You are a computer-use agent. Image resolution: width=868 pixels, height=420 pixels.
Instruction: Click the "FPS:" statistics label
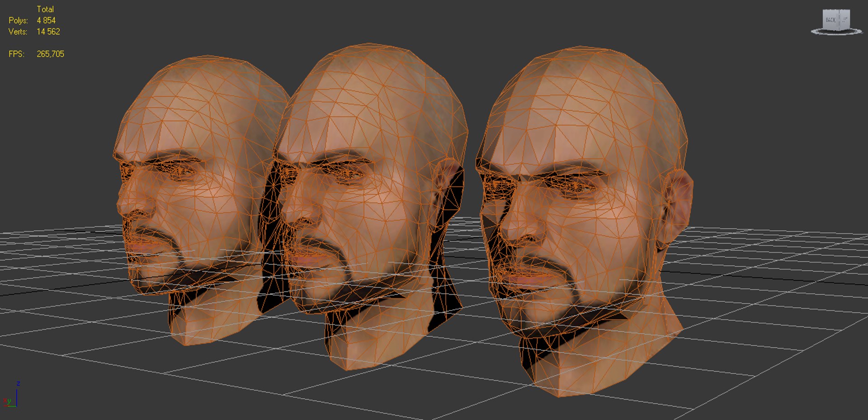point(16,54)
